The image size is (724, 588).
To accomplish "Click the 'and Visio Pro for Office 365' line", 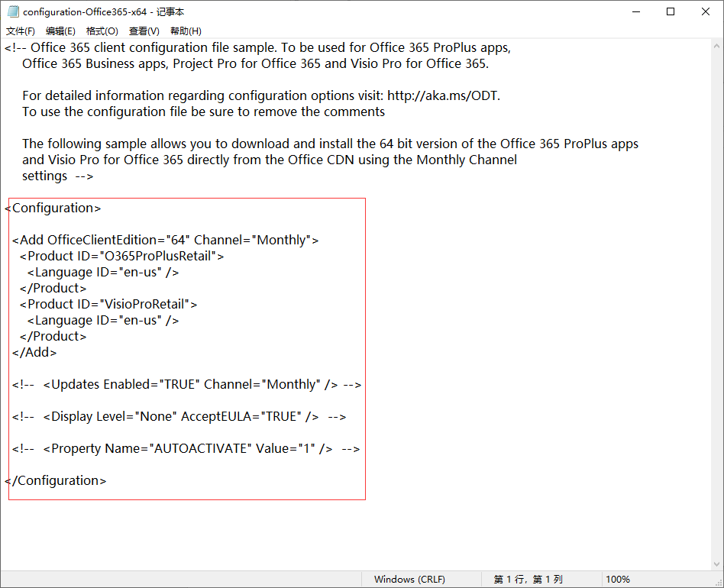I will pos(270,160).
